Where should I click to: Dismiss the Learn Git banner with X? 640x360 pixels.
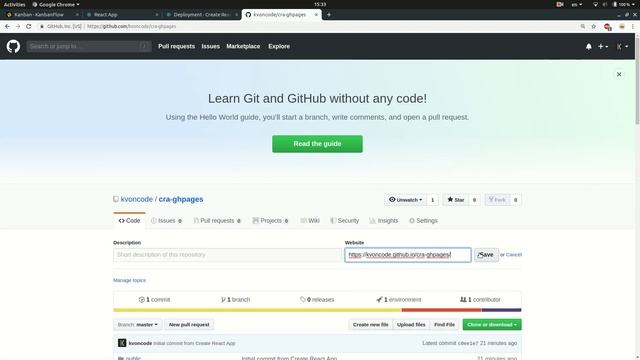pyautogui.click(x=619, y=74)
